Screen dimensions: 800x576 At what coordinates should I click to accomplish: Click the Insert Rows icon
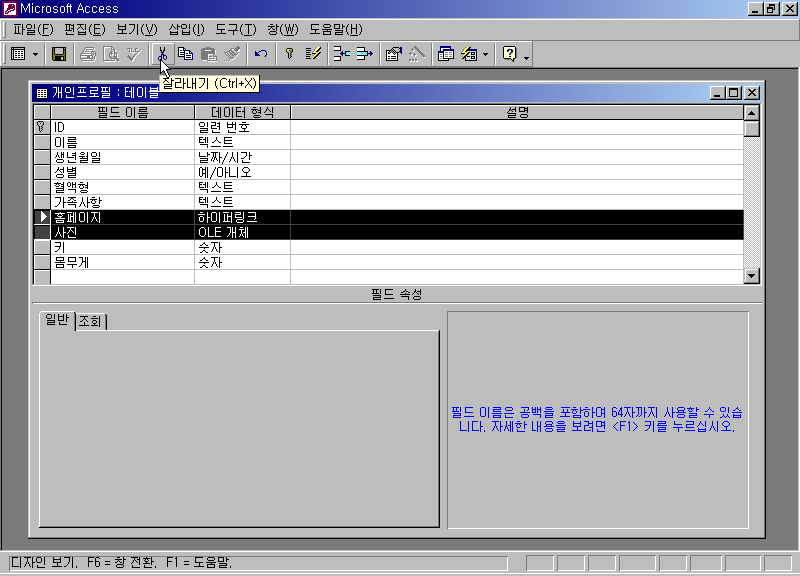pyautogui.click(x=341, y=54)
